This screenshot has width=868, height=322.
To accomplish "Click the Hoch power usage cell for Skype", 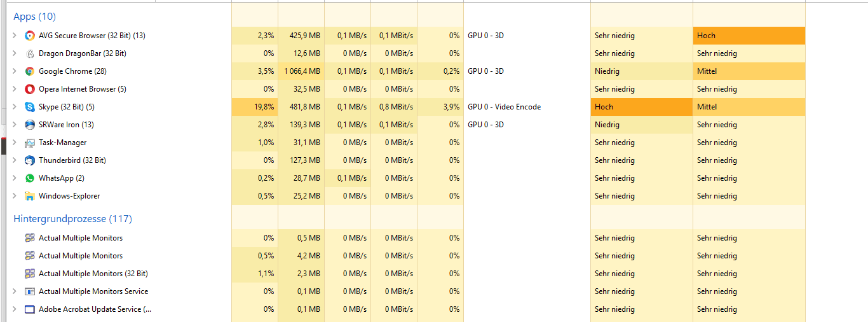I will click(642, 107).
